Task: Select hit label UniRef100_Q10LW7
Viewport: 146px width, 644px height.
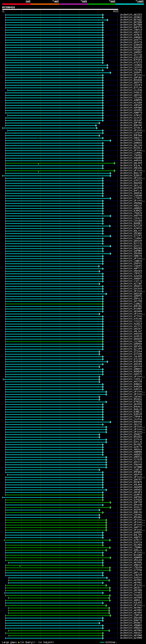Action: click(x=131, y=120)
